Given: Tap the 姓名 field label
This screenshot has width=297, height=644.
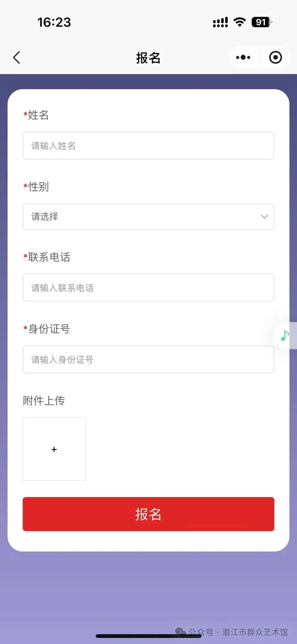Looking at the screenshot, I should (x=38, y=115).
